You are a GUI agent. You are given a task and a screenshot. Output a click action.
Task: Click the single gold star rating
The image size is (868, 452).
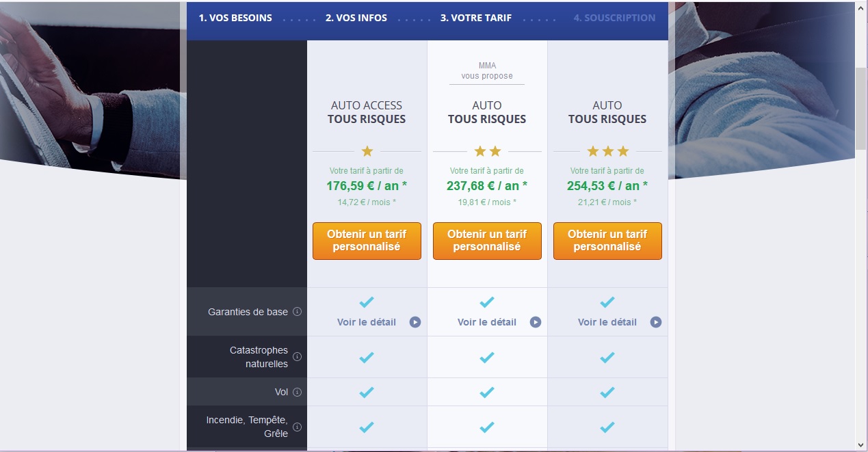pos(367,151)
